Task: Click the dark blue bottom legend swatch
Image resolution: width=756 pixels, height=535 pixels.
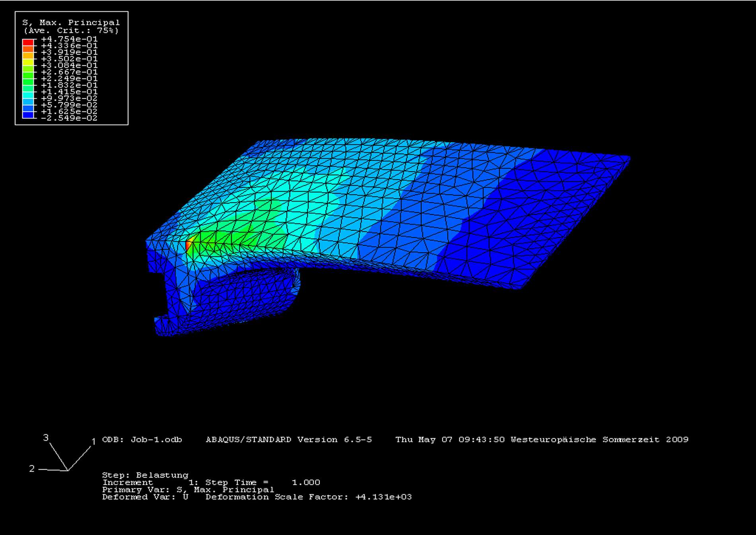Action: (x=28, y=115)
